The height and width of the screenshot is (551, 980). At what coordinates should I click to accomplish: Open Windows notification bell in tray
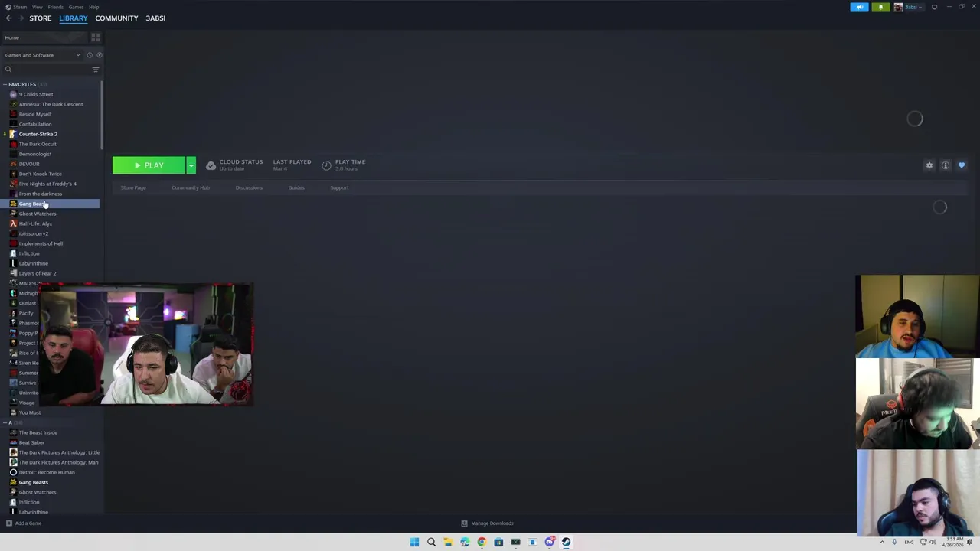[969, 542]
